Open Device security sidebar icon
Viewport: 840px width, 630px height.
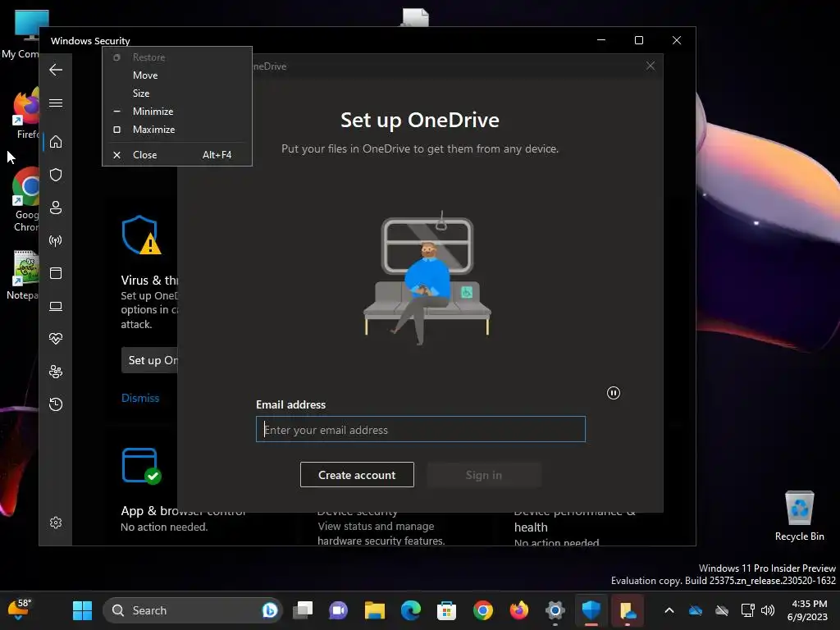[x=56, y=306]
